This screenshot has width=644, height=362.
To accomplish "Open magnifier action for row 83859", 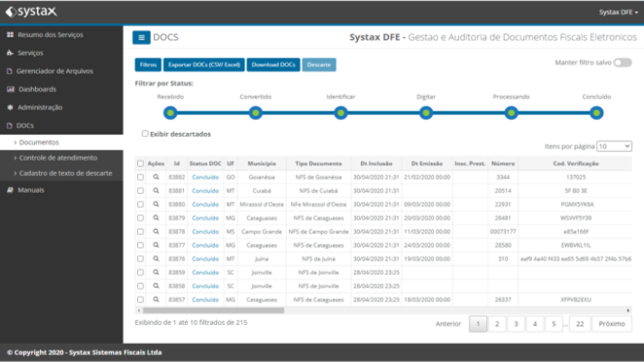I will (156, 272).
